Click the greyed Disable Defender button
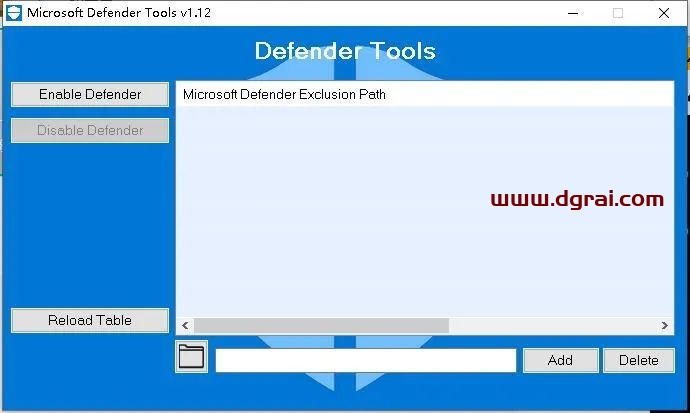690x413 pixels. click(90, 130)
